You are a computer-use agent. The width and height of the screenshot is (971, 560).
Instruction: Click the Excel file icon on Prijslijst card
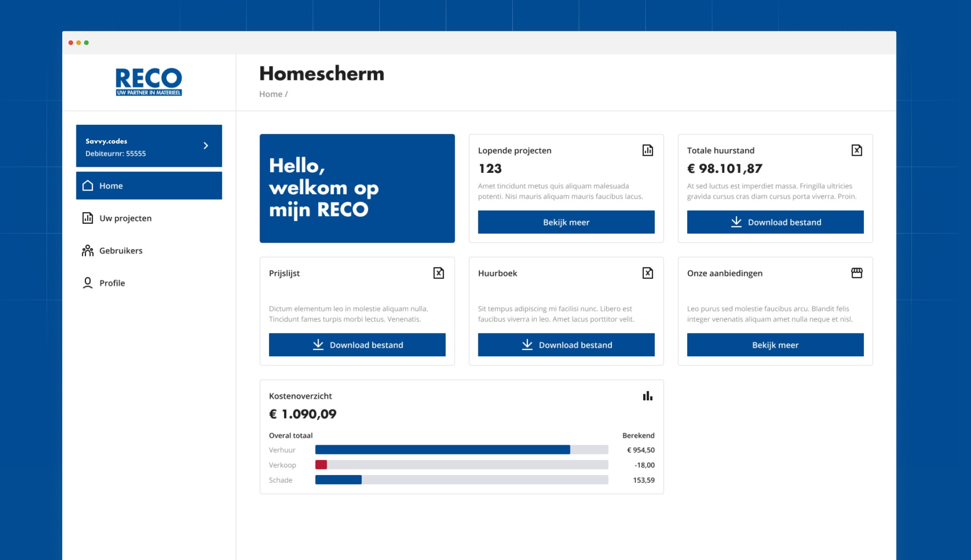[x=438, y=273]
